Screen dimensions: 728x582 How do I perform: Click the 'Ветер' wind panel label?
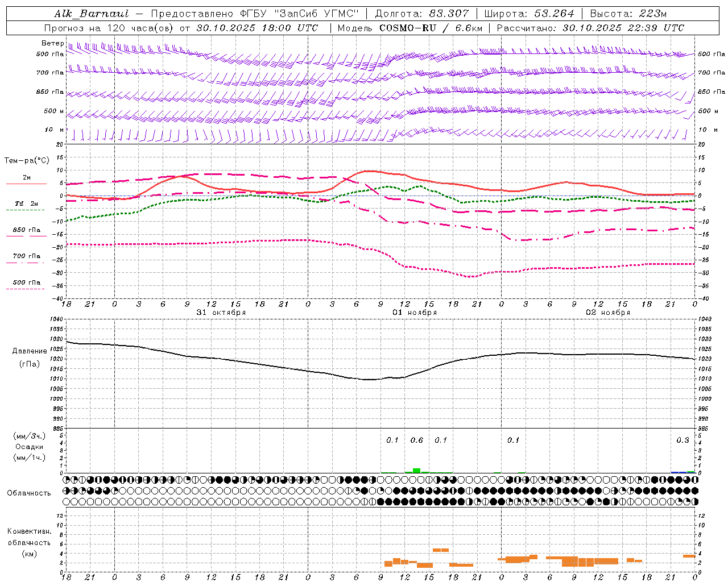(53, 43)
